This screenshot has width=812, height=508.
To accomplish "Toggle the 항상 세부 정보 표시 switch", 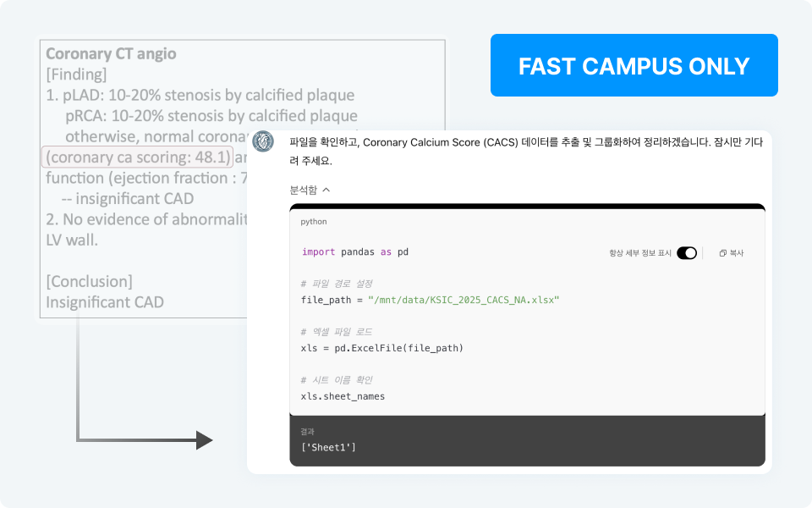I will click(687, 253).
